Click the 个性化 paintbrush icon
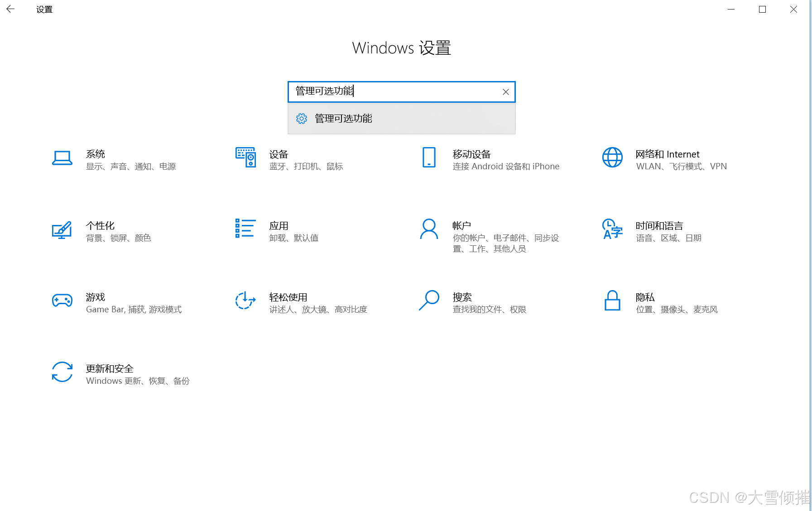Screen dimensions: 812x511 [x=62, y=229]
